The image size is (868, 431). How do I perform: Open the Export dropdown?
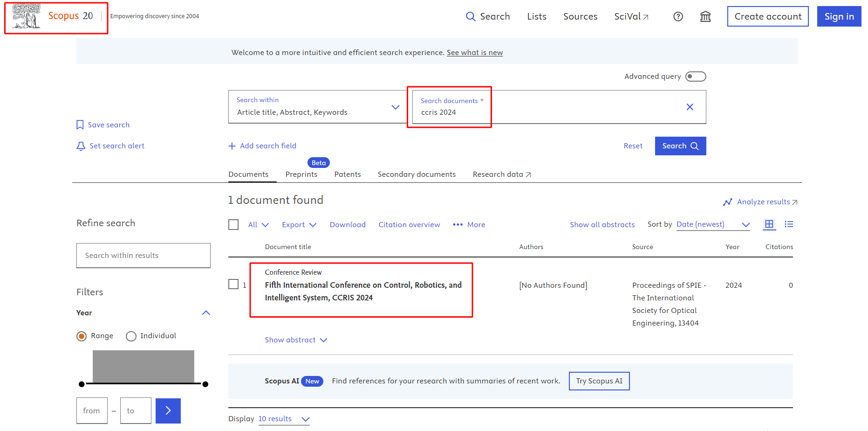(x=299, y=224)
